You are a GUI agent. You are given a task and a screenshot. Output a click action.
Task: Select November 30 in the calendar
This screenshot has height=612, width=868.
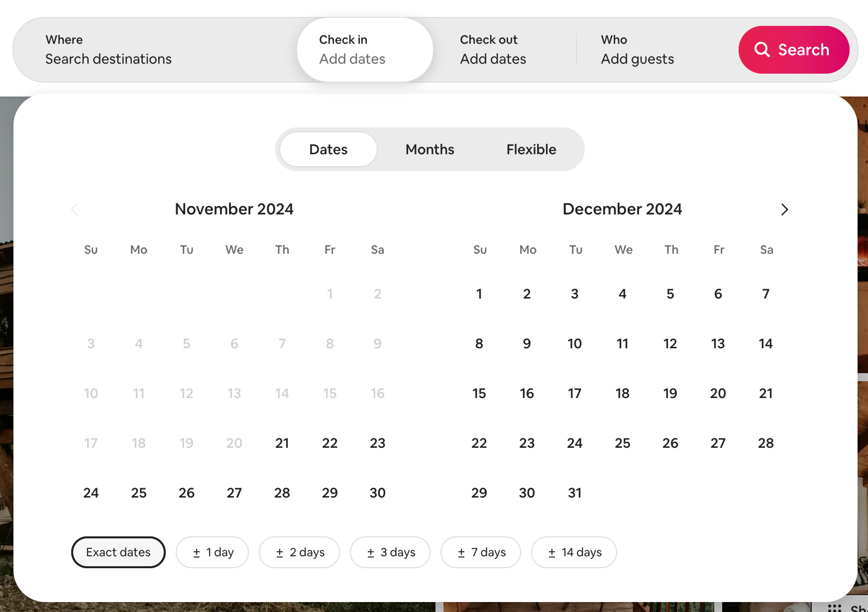377,493
